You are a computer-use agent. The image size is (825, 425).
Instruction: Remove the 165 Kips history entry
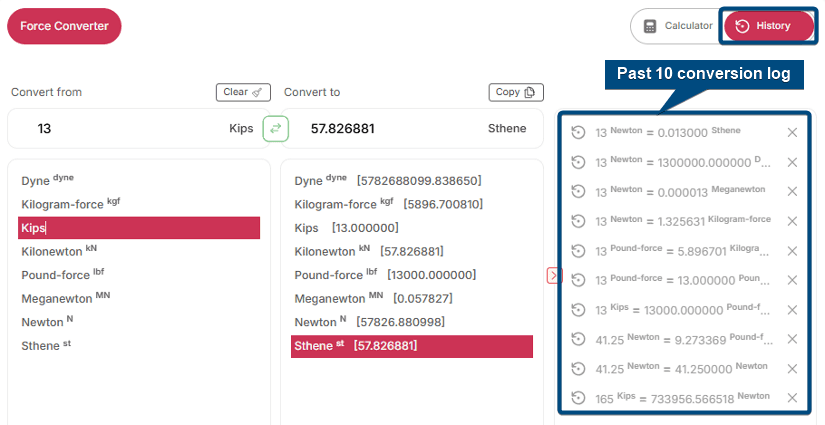[x=792, y=398]
